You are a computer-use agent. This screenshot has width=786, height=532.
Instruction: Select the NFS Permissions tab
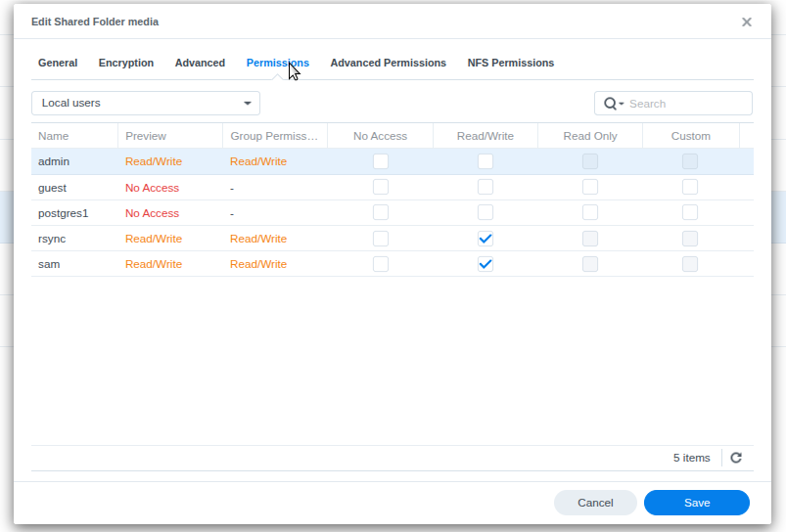pyautogui.click(x=510, y=63)
